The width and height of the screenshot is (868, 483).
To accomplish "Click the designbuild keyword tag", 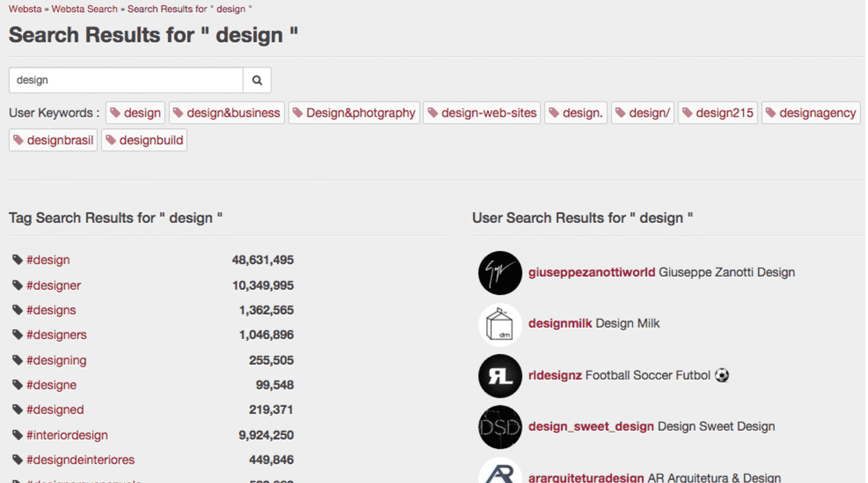I will [x=144, y=140].
